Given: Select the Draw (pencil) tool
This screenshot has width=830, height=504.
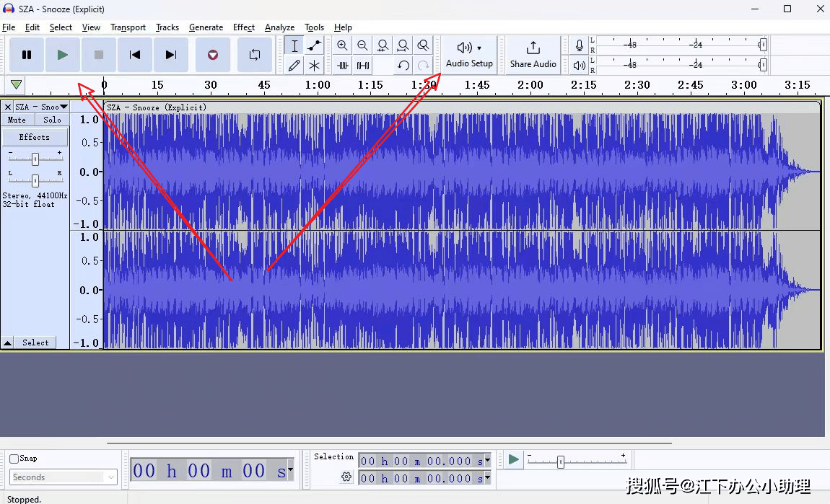Looking at the screenshot, I should click(x=294, y=66).
